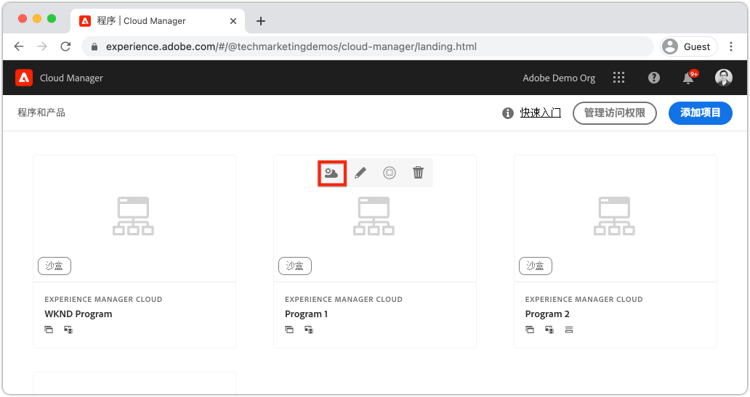The image size is (750, 397).
Task: Click the circular switch icon on Program 1
Action: coord(389,173)
